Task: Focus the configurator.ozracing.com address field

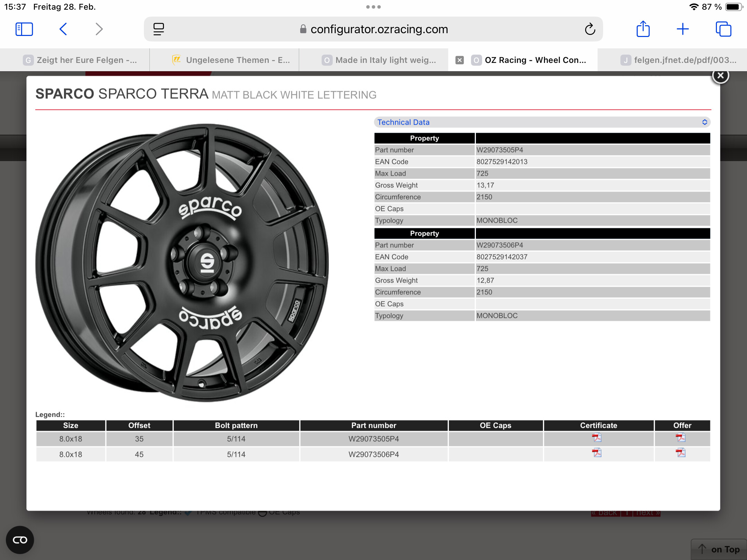Action: [373, 29]
